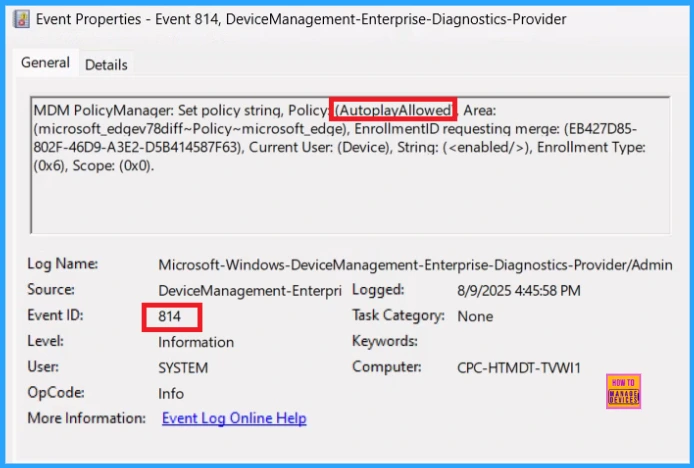Click the Task Category: label
Image resolution: width=694 pixels, height=468 pixels.
pyautogui.click(x=398, y=315)
